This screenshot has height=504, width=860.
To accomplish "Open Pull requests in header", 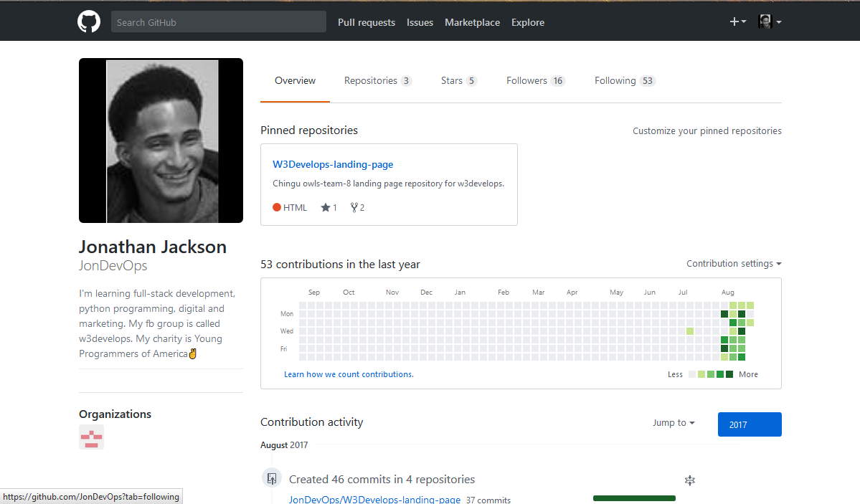I will coord(367,22).
